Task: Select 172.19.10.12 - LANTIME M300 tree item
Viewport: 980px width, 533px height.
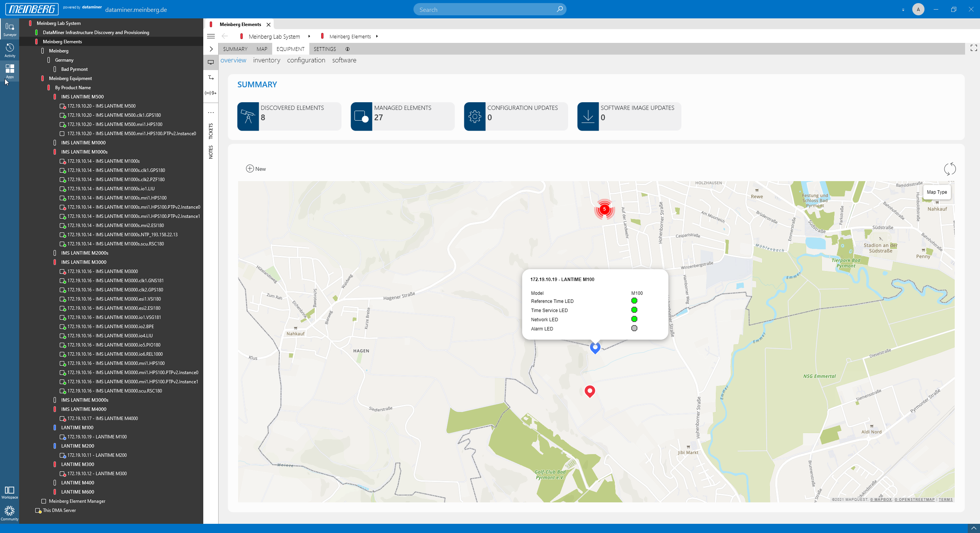Action: point(97,474)
